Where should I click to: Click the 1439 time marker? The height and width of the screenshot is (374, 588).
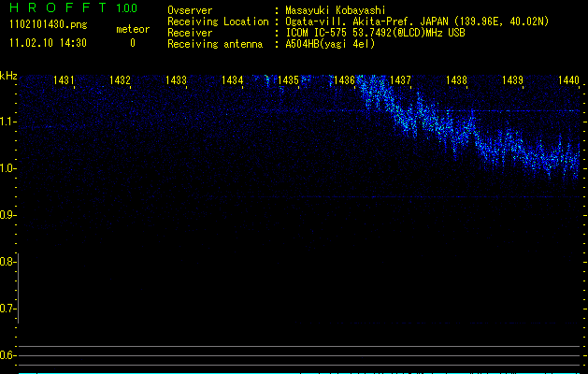pos(512,81)
